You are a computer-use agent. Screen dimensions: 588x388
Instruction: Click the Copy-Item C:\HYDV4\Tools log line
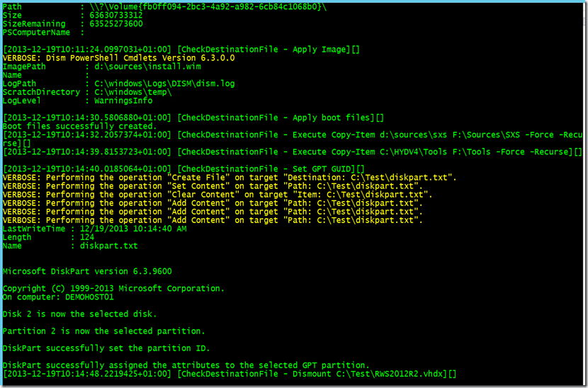tap(292, 152)
